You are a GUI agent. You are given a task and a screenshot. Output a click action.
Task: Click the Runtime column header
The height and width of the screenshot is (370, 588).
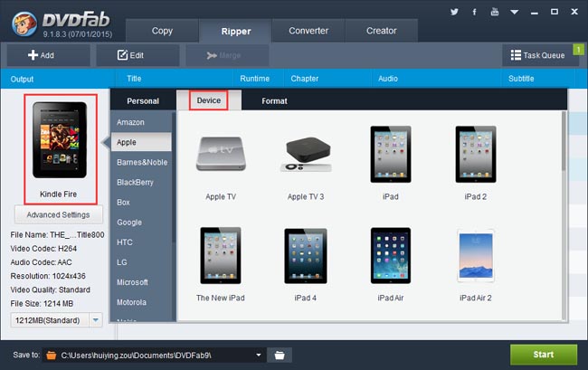click(254, 79)
